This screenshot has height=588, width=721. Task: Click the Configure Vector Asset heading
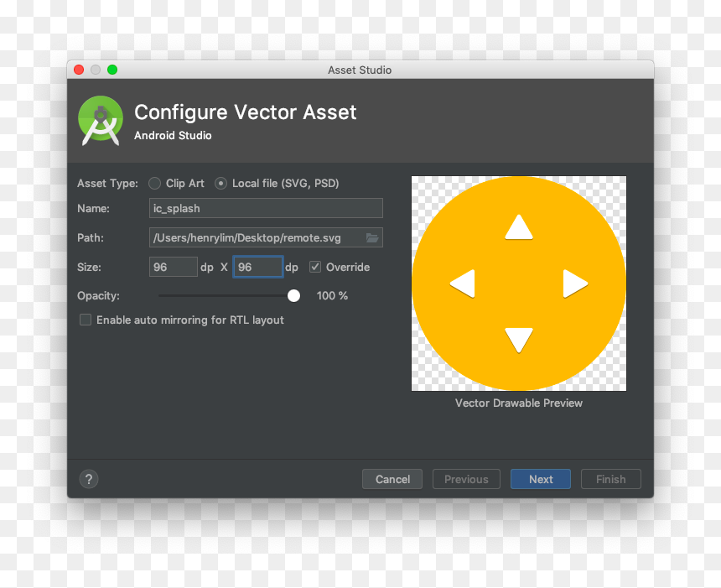(x=246, y=112)
